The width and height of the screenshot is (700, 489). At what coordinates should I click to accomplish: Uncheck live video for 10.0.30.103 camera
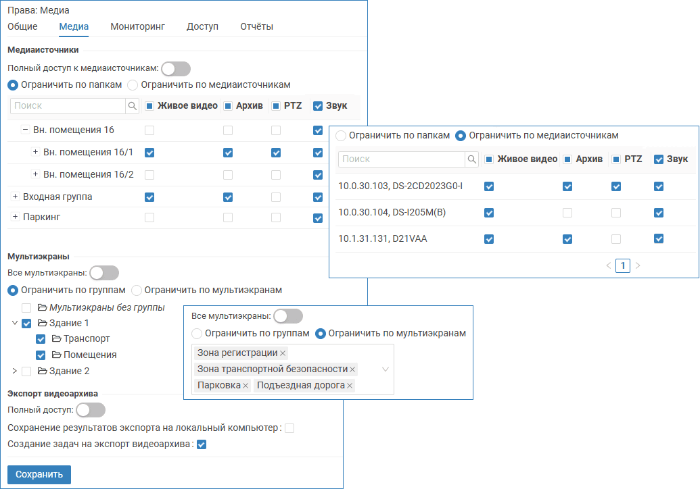click(489, 187)
